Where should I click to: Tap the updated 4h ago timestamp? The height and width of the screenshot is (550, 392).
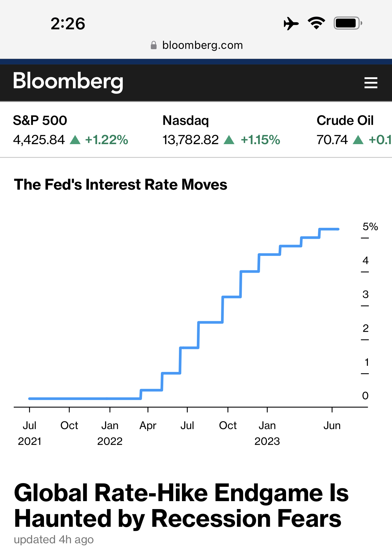click(x=54, y=540)
